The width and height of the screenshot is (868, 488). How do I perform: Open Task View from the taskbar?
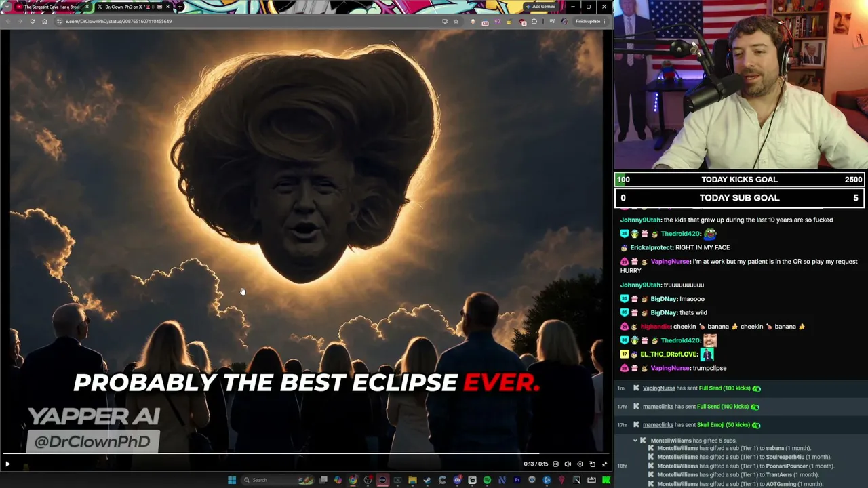[323, 480]
